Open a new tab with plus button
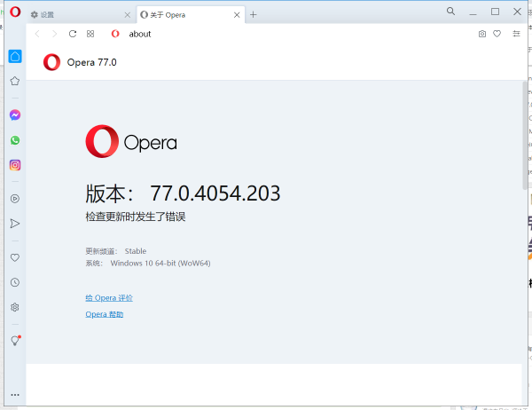The width and height of the screenshot is (532, 410). click(x=253, y=14)
